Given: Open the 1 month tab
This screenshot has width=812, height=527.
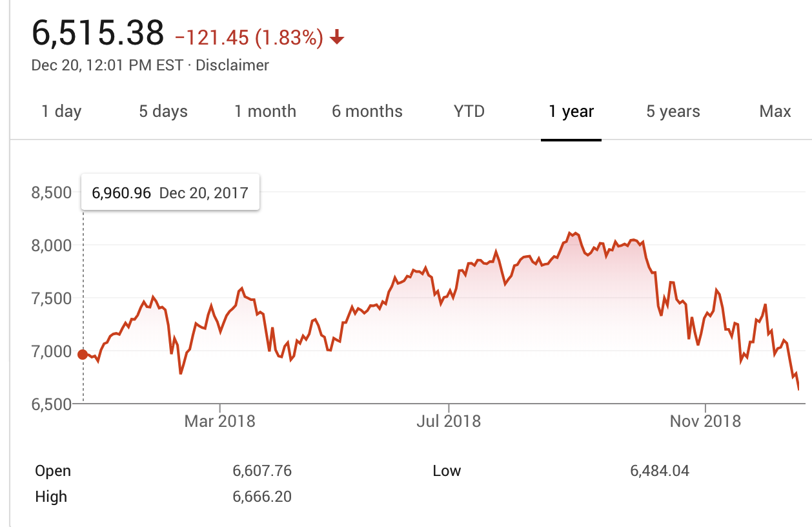Looking at the screenshot, I should [265, 111].
